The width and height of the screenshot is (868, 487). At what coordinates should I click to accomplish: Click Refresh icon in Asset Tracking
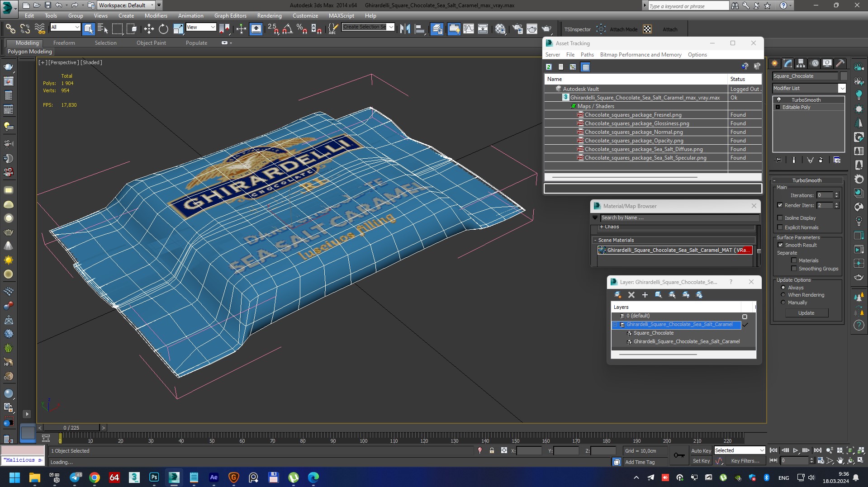point(549,67)
